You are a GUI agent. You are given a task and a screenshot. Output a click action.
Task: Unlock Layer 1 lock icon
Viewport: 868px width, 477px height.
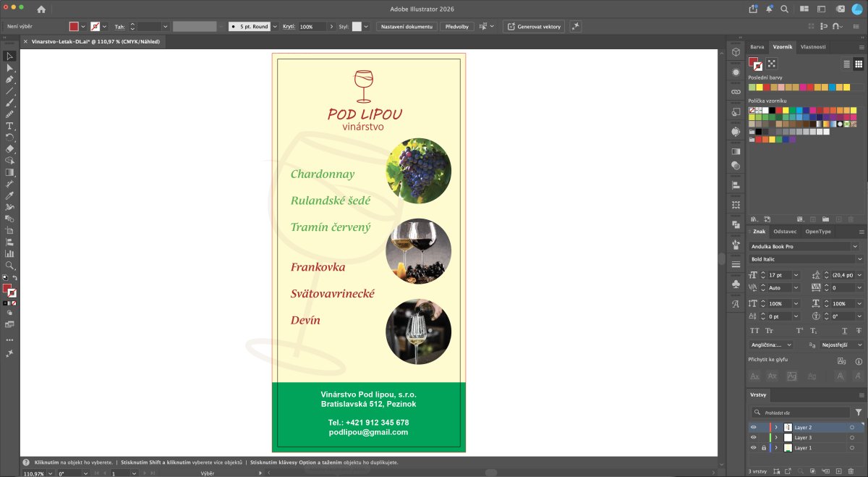(x=763, y=448)
